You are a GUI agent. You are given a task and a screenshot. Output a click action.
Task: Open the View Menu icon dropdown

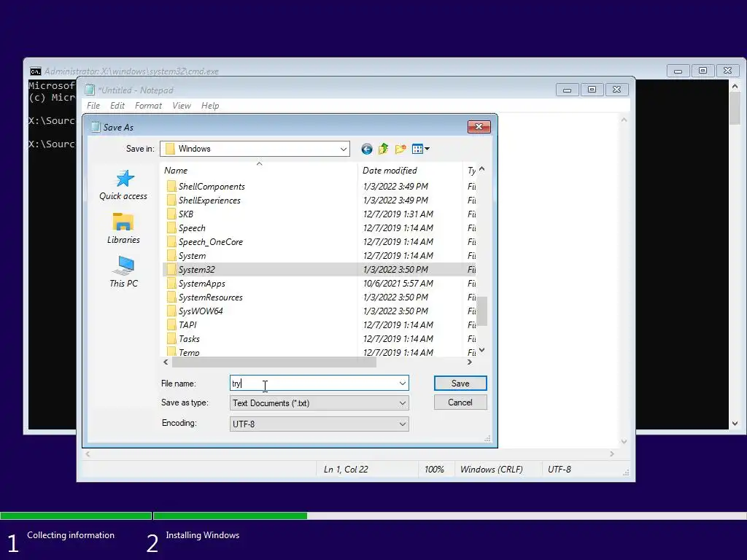click(x=421, y=149)
